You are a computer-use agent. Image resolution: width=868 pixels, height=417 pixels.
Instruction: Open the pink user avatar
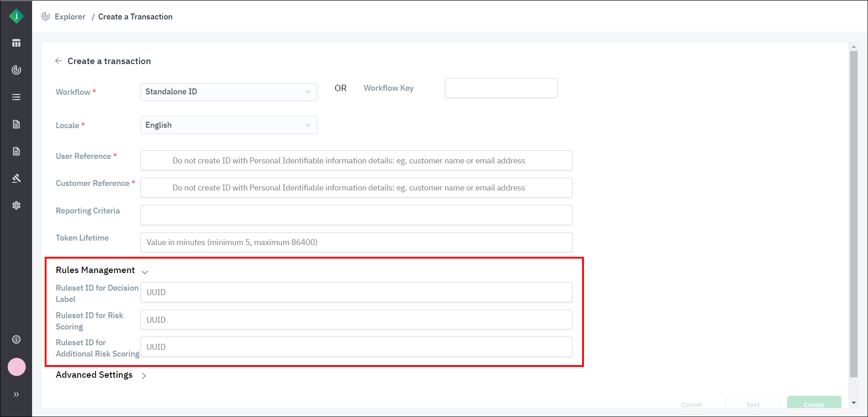point(17,367)
